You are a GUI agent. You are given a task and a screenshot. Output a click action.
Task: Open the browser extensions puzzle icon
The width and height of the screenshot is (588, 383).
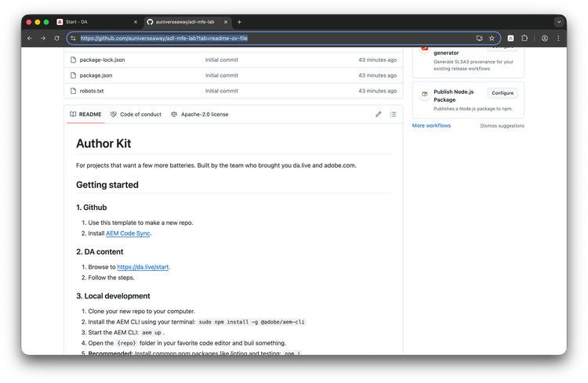click(524, 38)
